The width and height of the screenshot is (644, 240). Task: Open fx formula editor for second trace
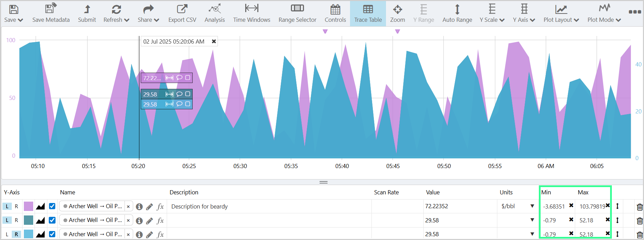tap(160, 221)
